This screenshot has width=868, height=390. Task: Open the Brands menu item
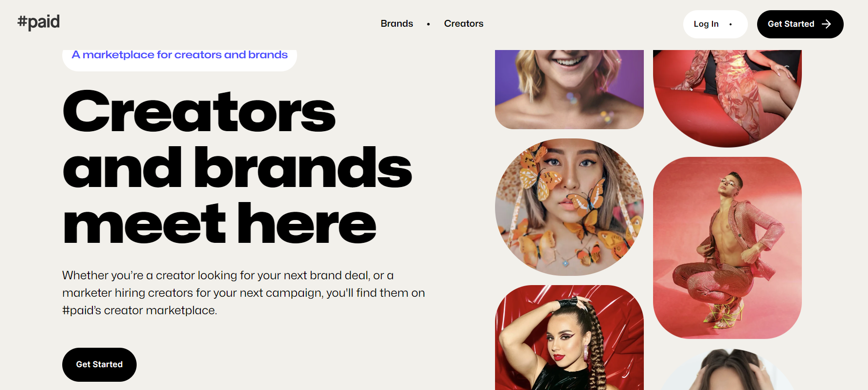point(397,23)
